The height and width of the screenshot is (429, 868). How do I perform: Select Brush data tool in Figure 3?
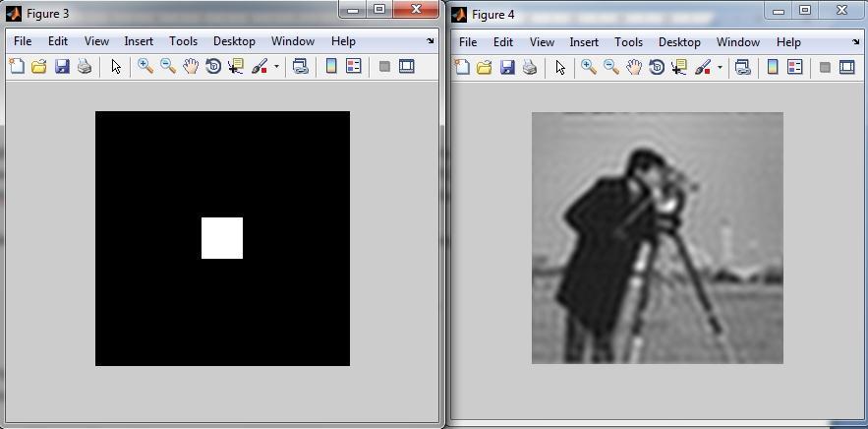coord(260,67)
